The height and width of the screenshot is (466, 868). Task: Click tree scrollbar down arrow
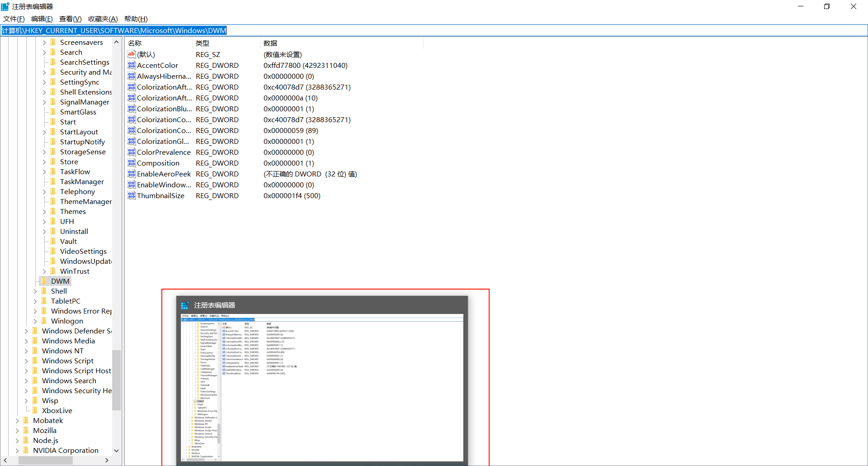tap(116, 451)
